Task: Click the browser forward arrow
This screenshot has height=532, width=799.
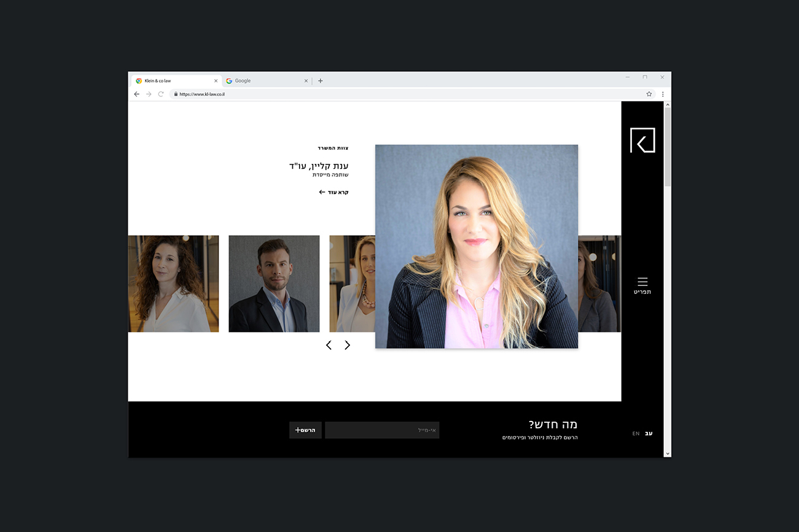Action: pos(149,94)
